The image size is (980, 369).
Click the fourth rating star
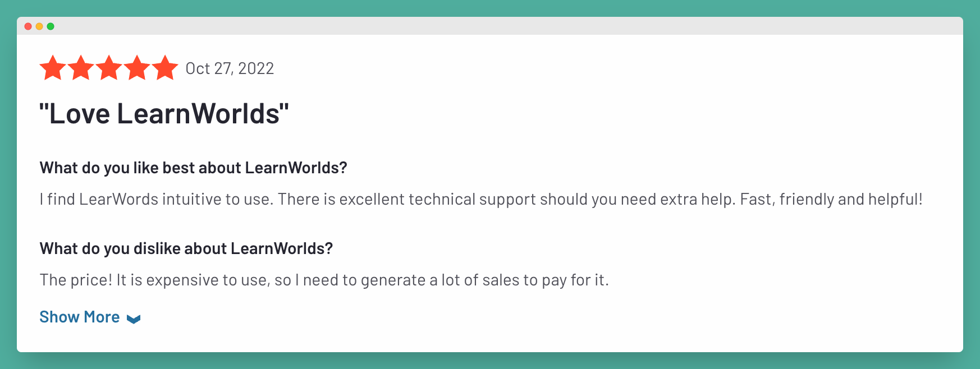tap(137, 68)
